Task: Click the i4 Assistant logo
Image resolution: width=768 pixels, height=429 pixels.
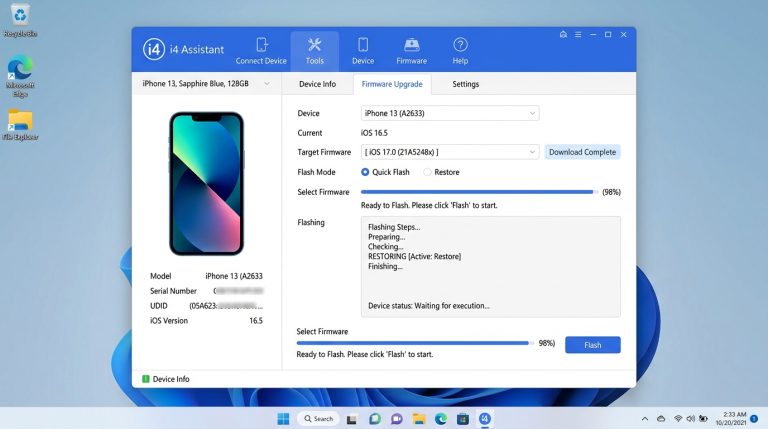Action: 154,50
